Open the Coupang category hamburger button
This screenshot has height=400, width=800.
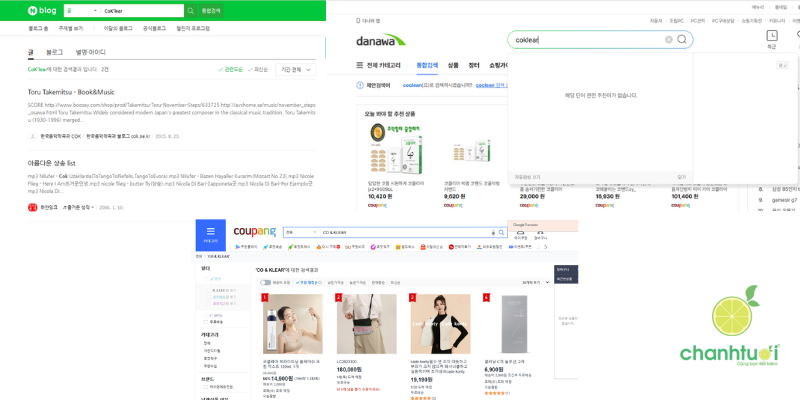tap(209, 232)
